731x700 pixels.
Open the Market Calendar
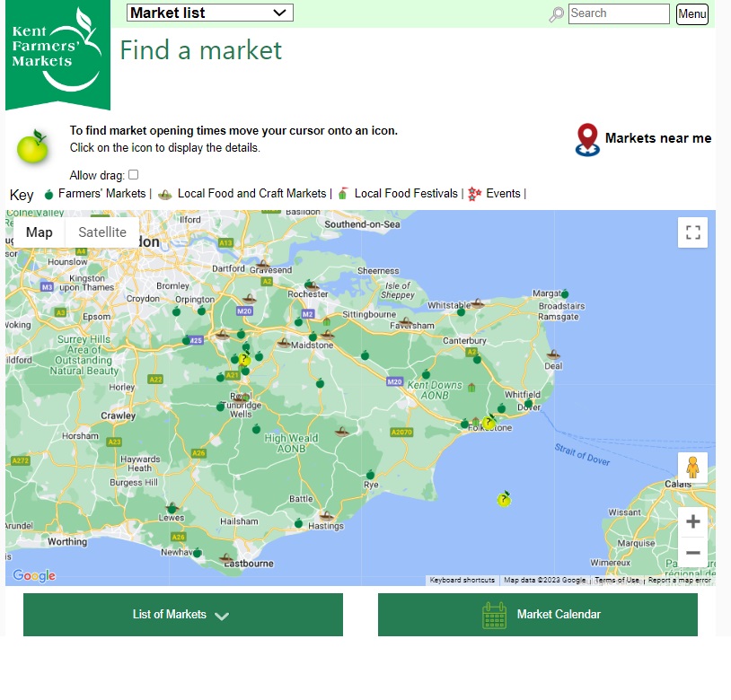(x=537, y=615)
